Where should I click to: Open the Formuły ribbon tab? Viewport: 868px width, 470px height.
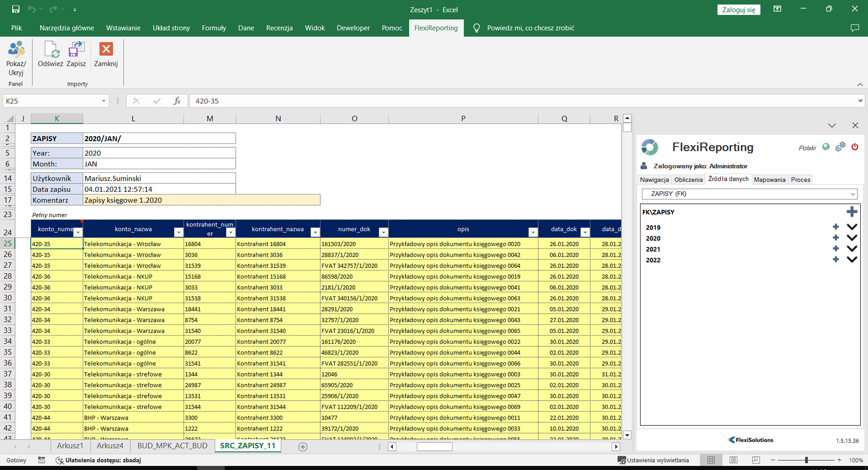214,28
